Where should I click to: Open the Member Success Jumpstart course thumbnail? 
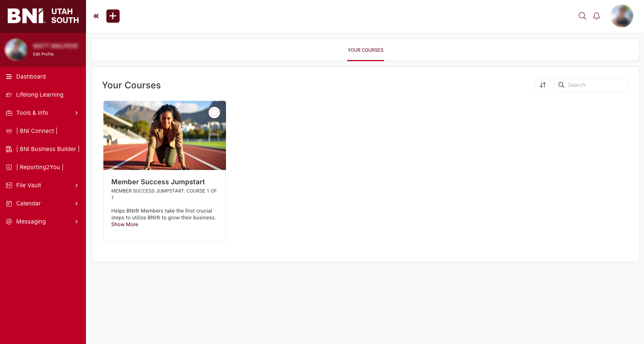click(164, 135)
